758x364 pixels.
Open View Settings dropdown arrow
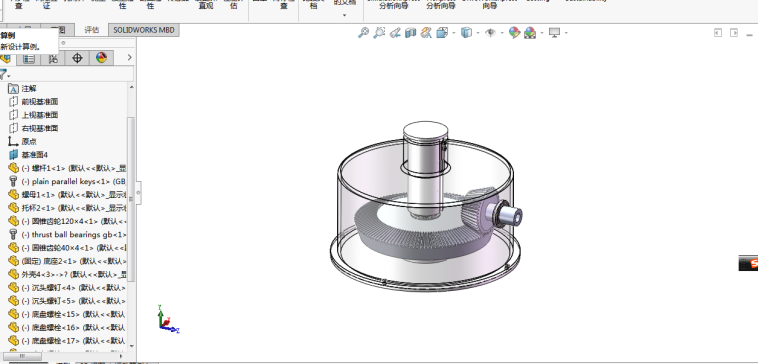[x=566, y=33]
